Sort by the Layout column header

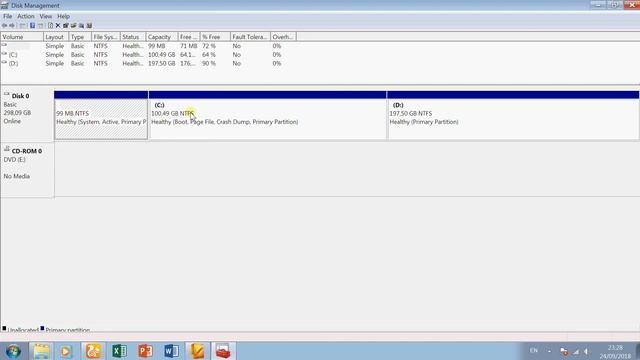(56, 37)
